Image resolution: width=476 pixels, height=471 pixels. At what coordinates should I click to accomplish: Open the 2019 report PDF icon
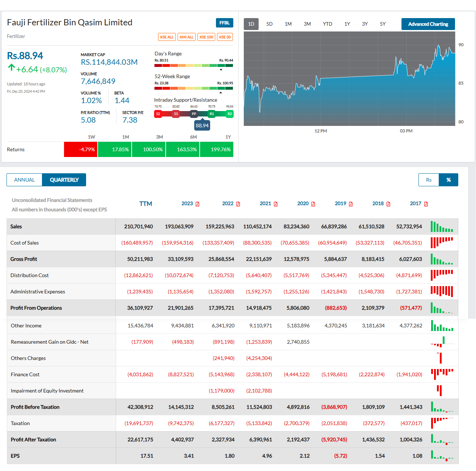point(351,204)
